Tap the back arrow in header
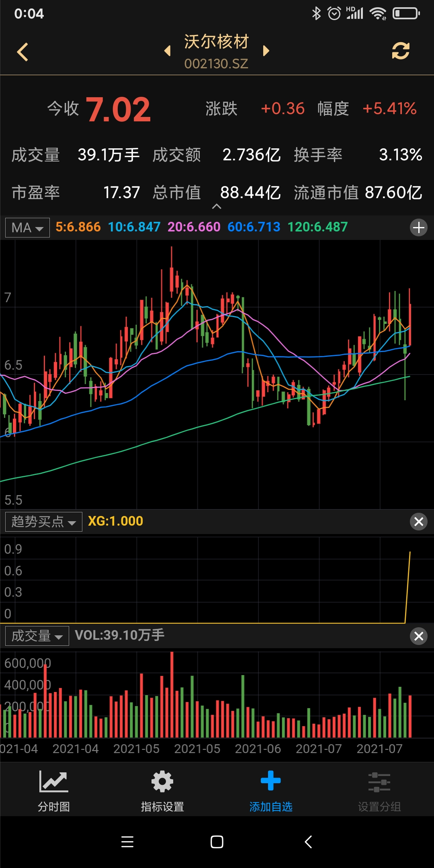The image size is (434, 868). click(x=23, y=52)
